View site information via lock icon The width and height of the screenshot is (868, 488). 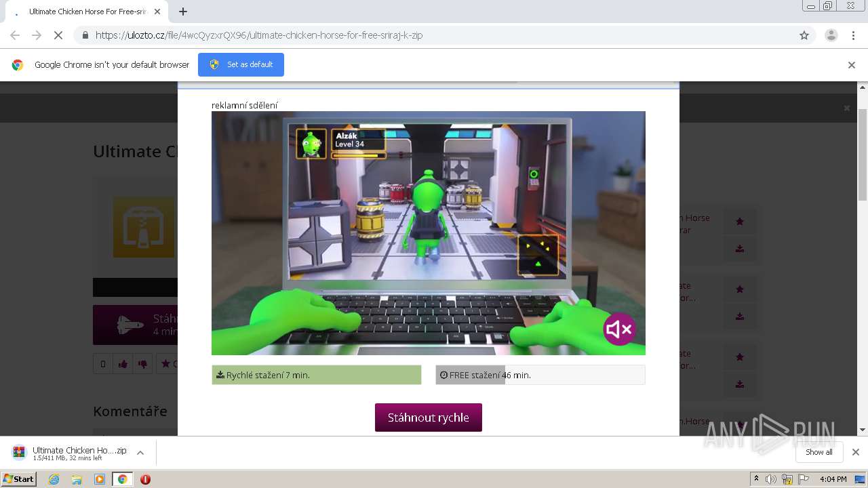click(85, 35)
